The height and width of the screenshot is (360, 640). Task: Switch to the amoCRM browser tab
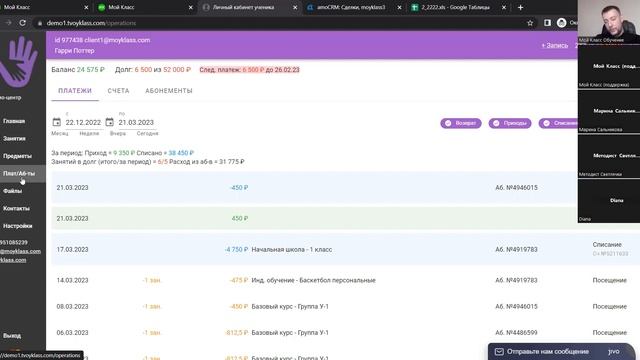tap(351, 7)
